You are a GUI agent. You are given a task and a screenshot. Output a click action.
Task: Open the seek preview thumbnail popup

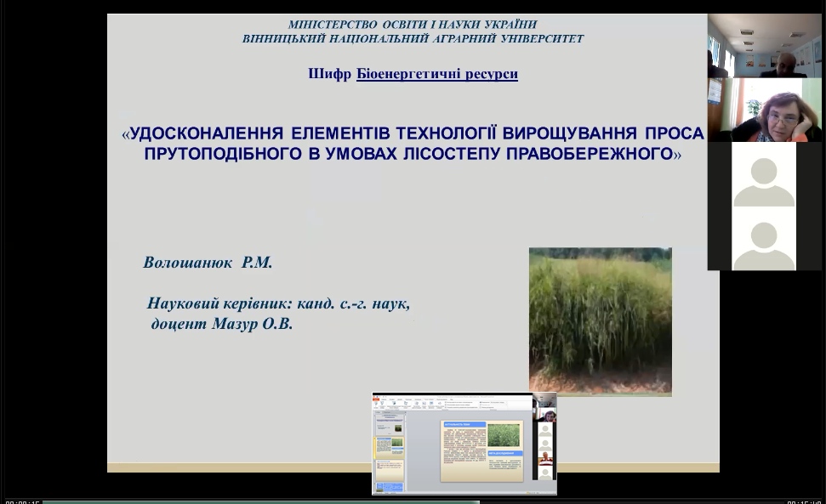tap(464, 444)
